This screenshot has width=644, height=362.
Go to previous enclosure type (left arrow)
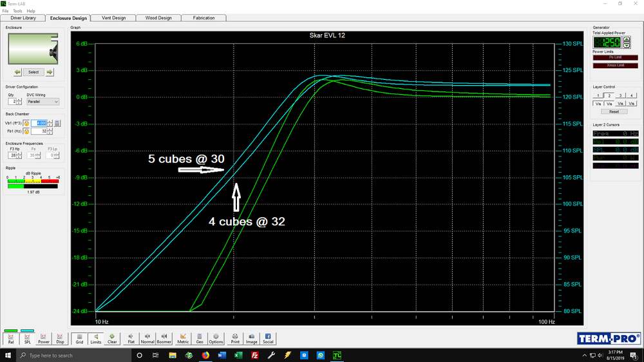click(x=17, y=72)
